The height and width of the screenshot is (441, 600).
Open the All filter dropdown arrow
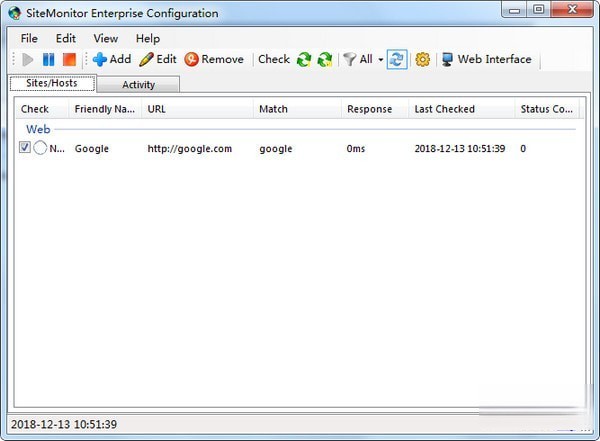click(381, 60)
